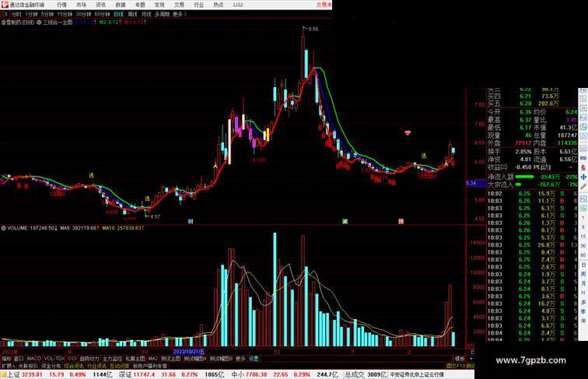The image size is (588, 379).
Task: Open the 行业资讯 tab
Action: pos(96,366)
